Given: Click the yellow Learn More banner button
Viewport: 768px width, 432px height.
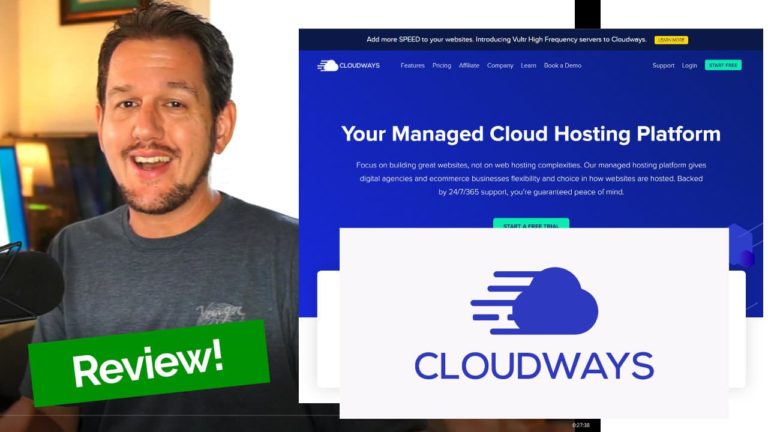Looking at the screenshot, I should [671, 40].
